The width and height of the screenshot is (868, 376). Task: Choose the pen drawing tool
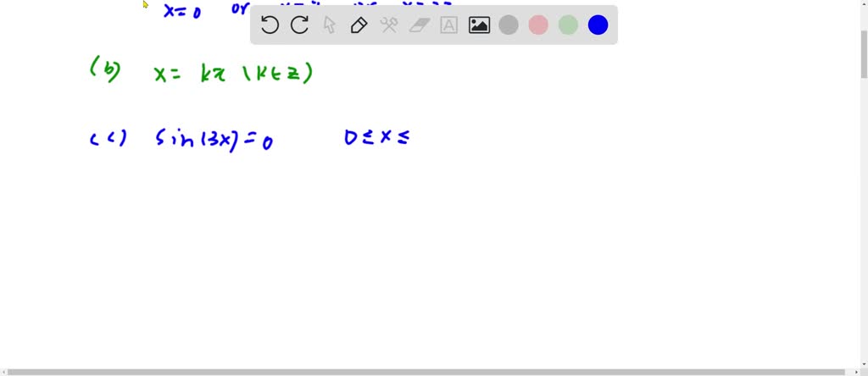[x=359, y=25]
